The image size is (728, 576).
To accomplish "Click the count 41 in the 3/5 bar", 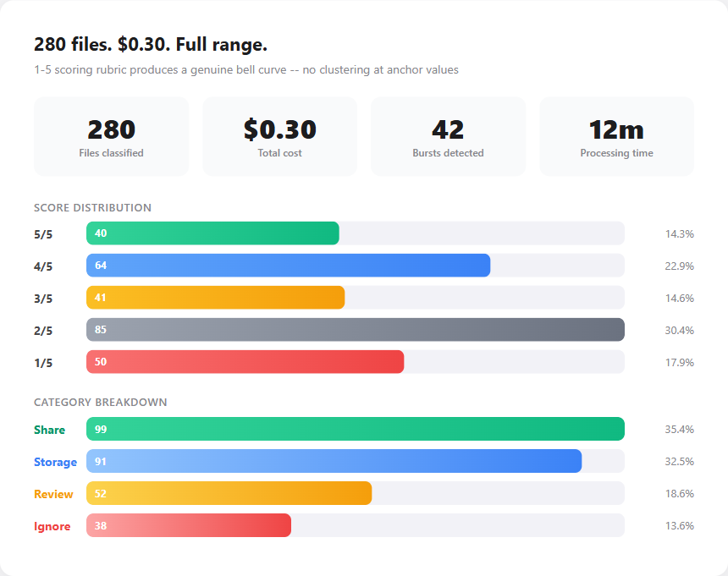I will tap(101, 297).
